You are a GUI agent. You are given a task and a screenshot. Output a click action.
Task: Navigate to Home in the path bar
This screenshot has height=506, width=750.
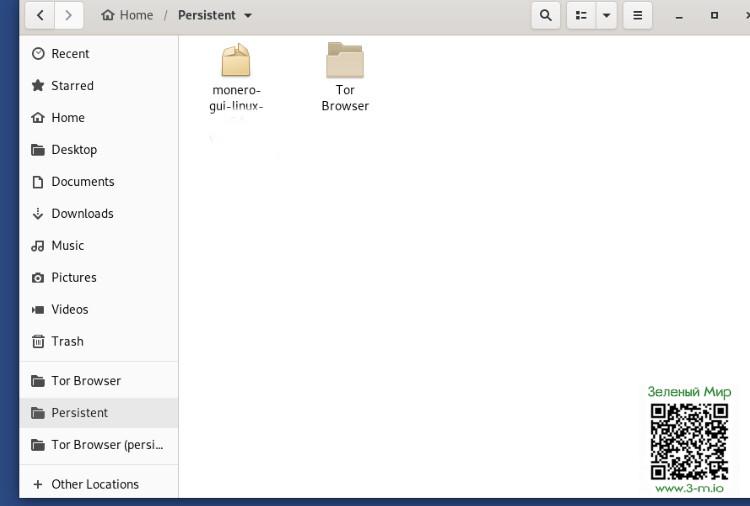pyautogui.click(x=127, y=15)
